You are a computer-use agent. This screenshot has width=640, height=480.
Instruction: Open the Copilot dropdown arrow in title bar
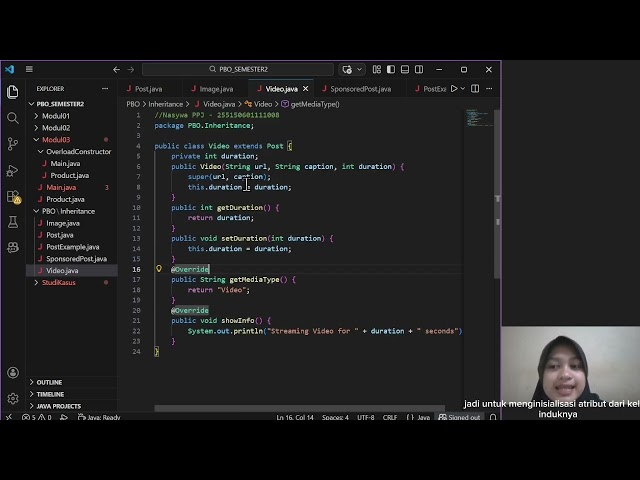tap(360, 69)
